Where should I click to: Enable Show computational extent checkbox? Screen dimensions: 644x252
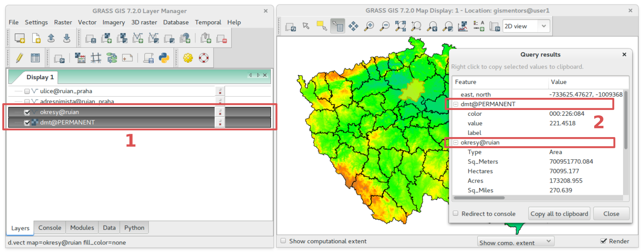283,241
